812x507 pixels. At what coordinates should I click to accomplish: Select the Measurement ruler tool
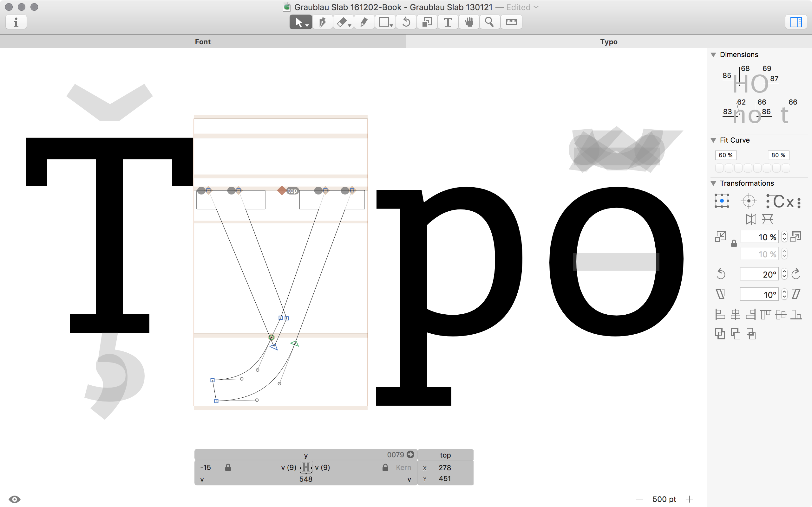[511, 22]
